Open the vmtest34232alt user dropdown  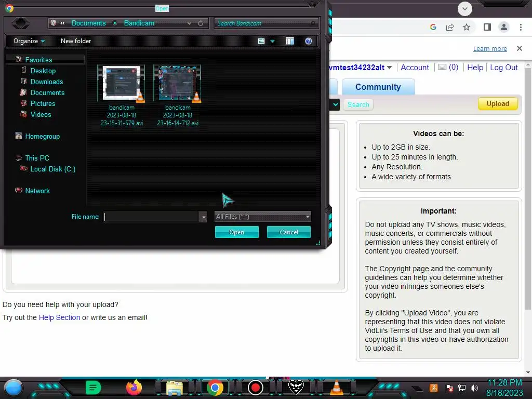390,68
